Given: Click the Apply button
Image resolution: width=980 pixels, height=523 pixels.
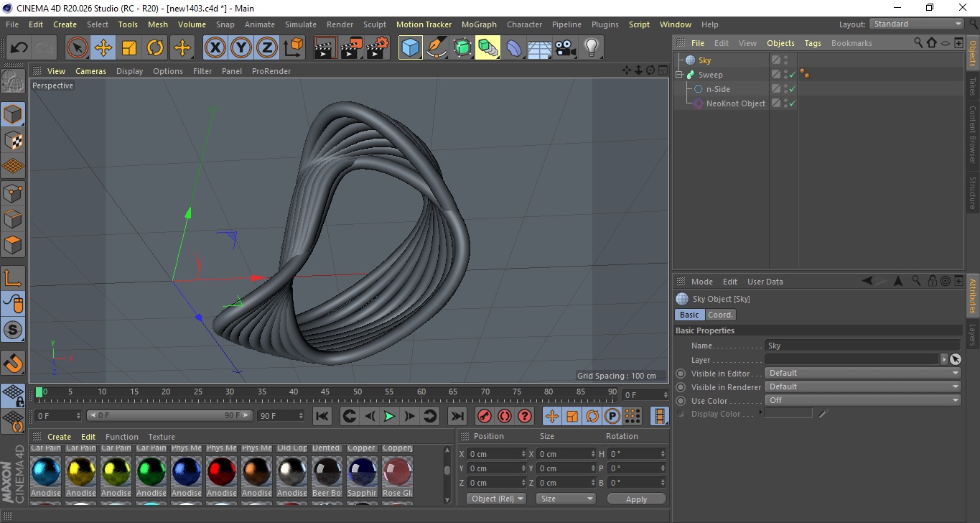Looking at the screenshot, I should pos(636,499).
